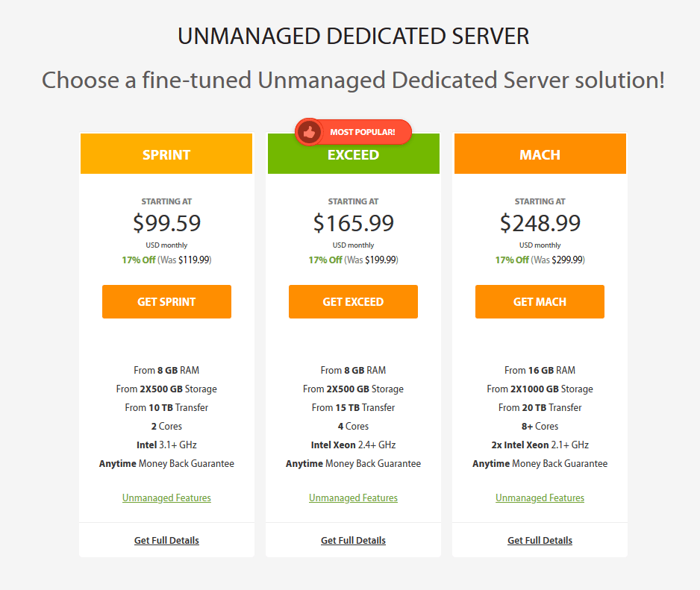Get Full Details for Exceed plan
The height and width of the screenshot is (590, 700).
353,540
